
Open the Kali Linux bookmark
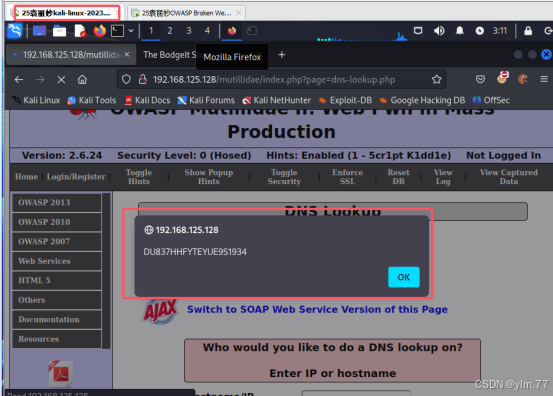pos(36,100)
